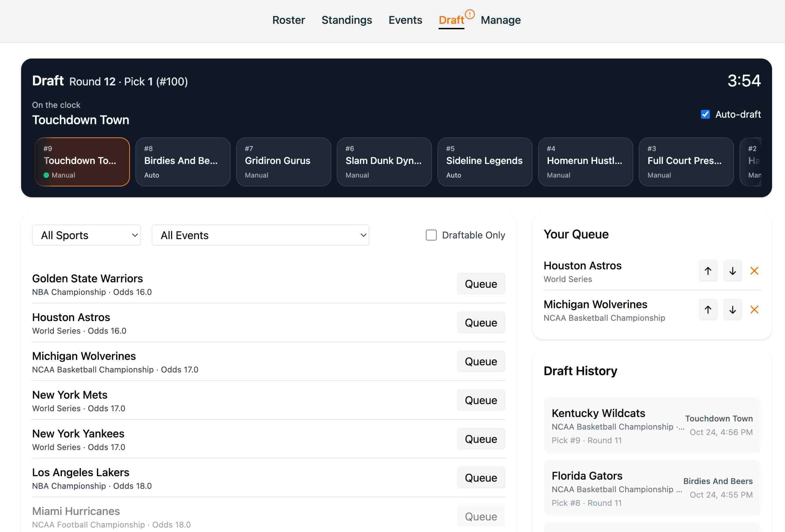Viewport: 785px width, 532px height.
Task: Queue Miami Hurricanes
Action: [x=481, y=516]
